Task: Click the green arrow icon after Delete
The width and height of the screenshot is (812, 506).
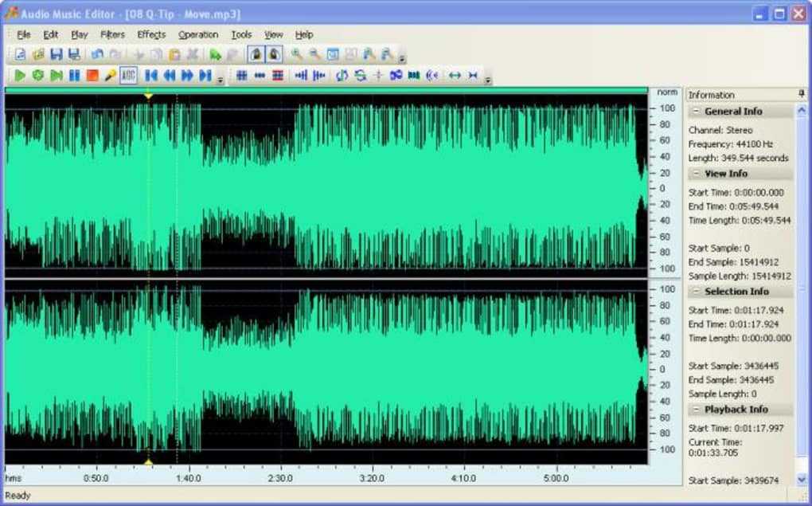Action: click(216, 54)
